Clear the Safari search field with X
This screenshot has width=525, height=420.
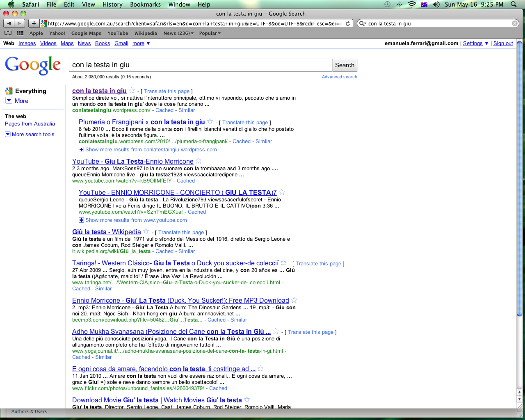515,23
